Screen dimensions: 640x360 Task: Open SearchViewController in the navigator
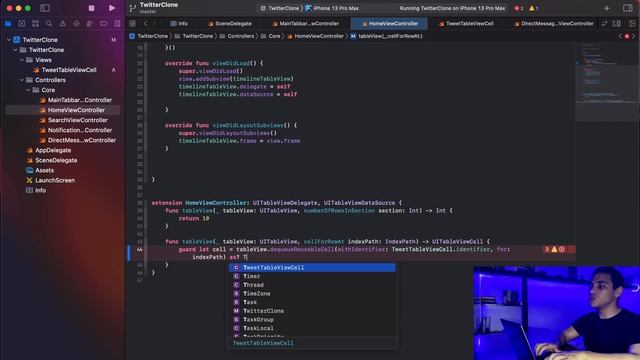[73, 120]
